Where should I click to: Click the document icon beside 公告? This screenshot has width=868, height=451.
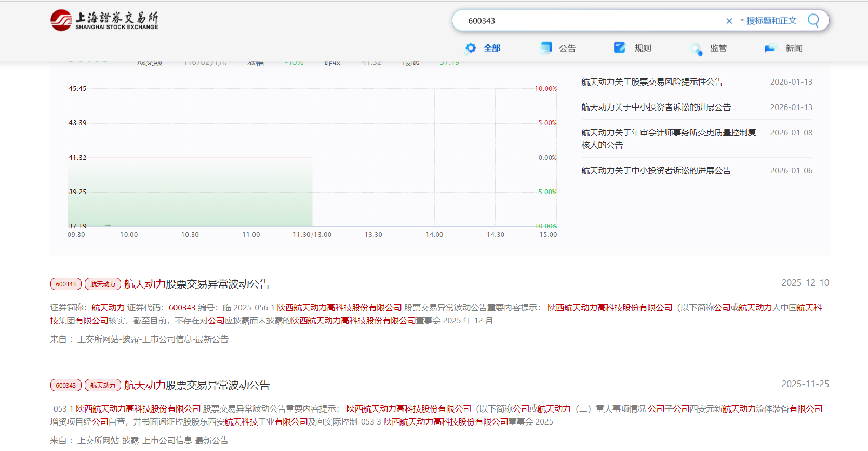pos(546,48)
